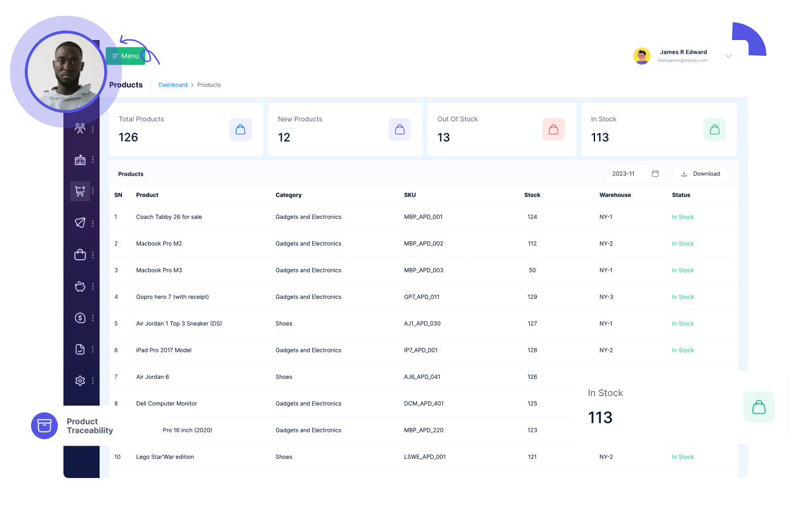The image size is (812, 518).
Task: Click SKU 'AJ1_APD_030'
Action: [422, 324]
